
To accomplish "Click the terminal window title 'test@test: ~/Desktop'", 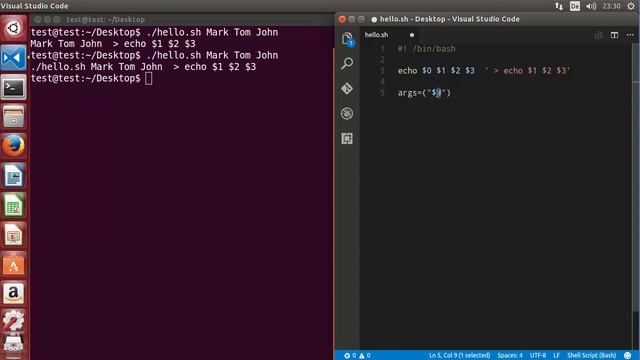I will click(x=105, y=19).
